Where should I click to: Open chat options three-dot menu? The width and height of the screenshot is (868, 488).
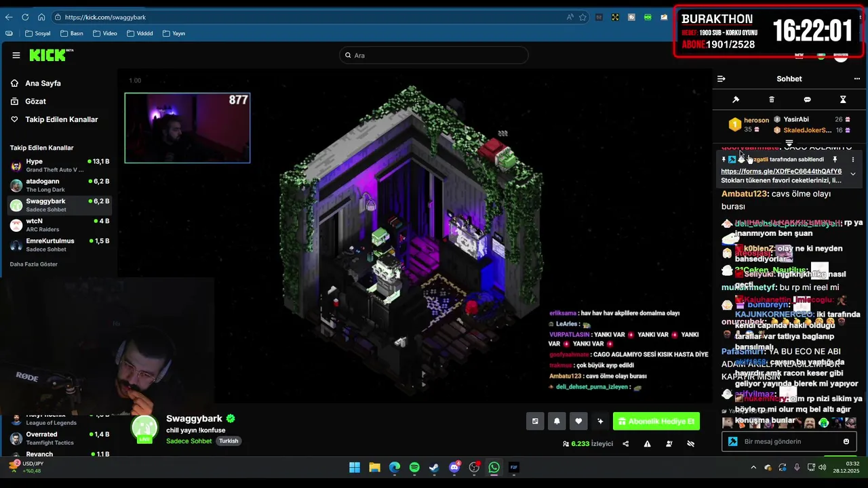857,79
